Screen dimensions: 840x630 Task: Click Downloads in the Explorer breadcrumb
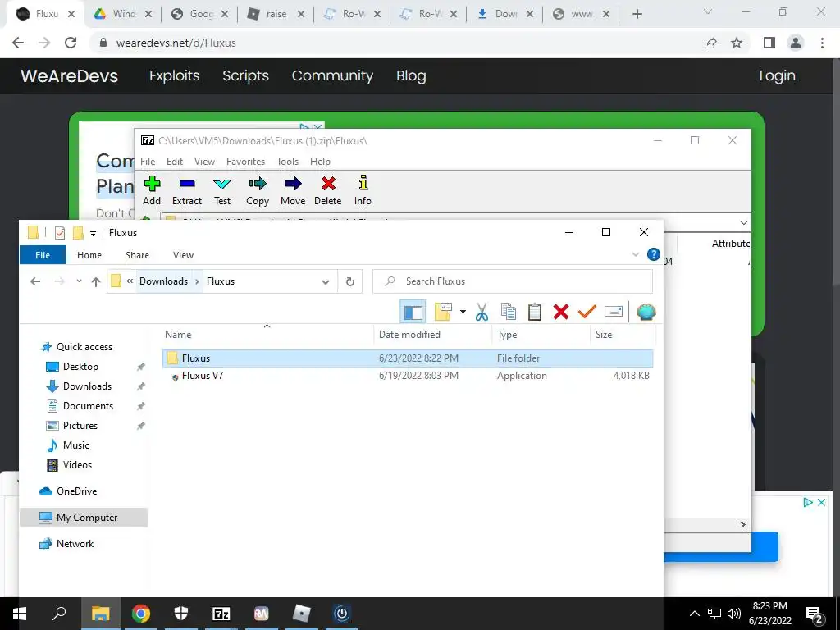(163, 281)
